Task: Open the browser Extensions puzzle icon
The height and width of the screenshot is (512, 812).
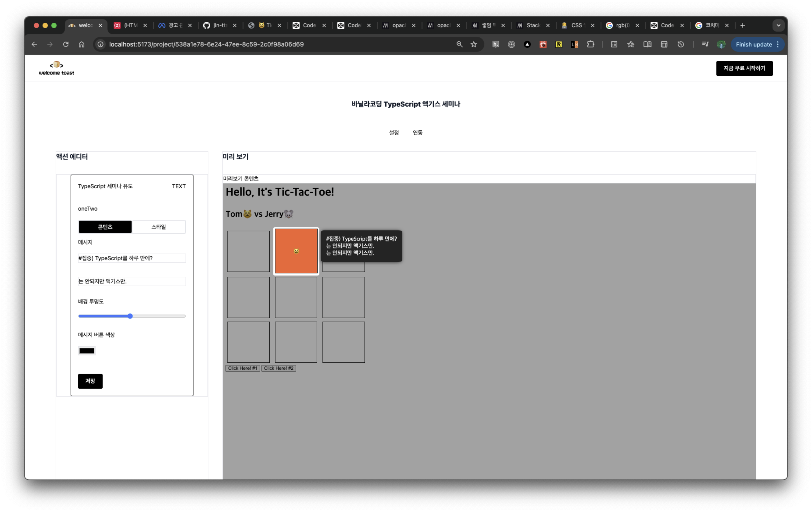Action: tap(590, 44)
